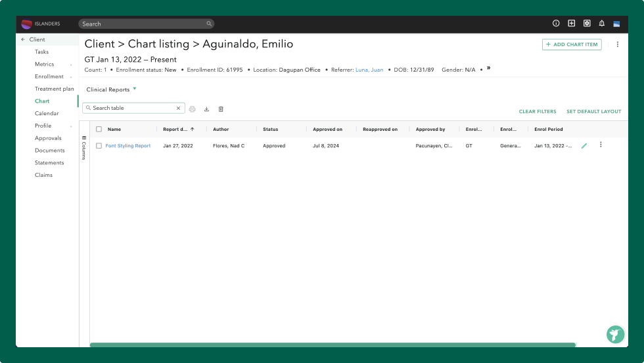
Task: Click Clear Filters
Action: click(x=538, y=111)
